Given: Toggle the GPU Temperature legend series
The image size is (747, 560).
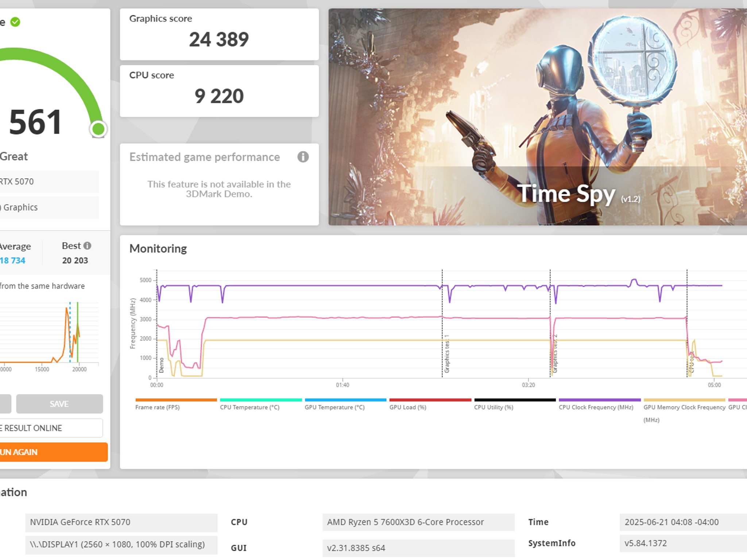Looking at the screenshot, I should point(334,407).
